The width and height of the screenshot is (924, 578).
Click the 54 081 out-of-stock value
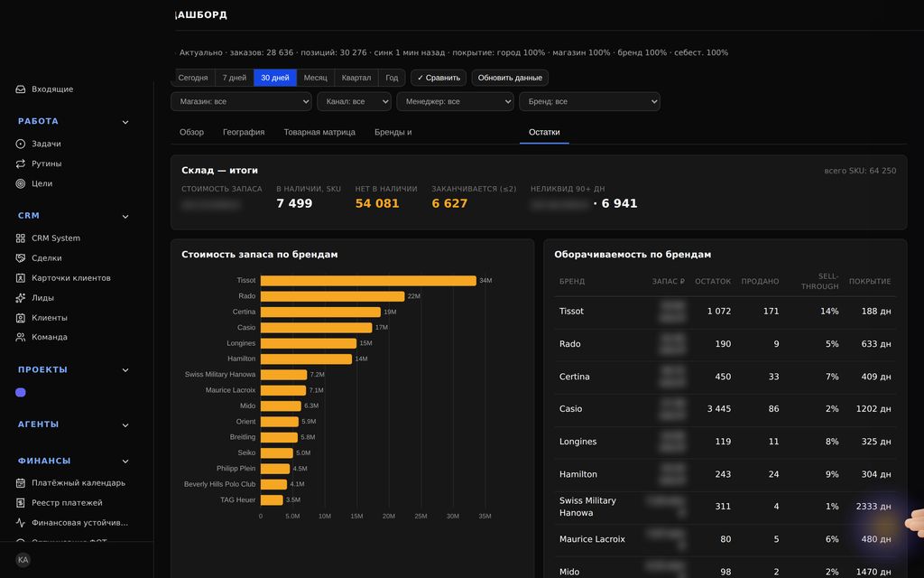click(377, 203)
